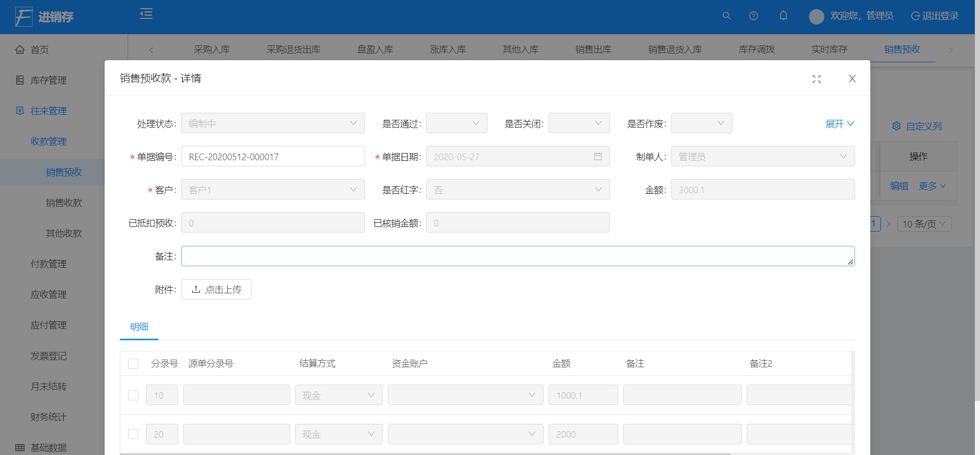Toggle fullscreen for the detail dialog
The width and height of the screenshot is (980, 455).
coord(816,79)
